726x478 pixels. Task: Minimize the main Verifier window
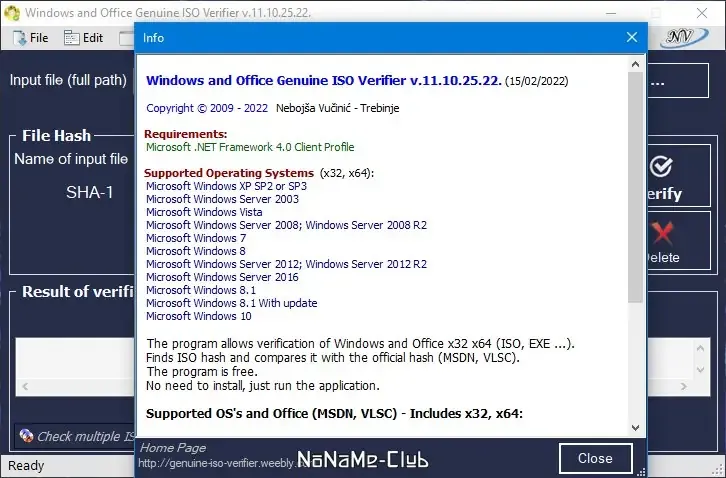tap(611, 13)
